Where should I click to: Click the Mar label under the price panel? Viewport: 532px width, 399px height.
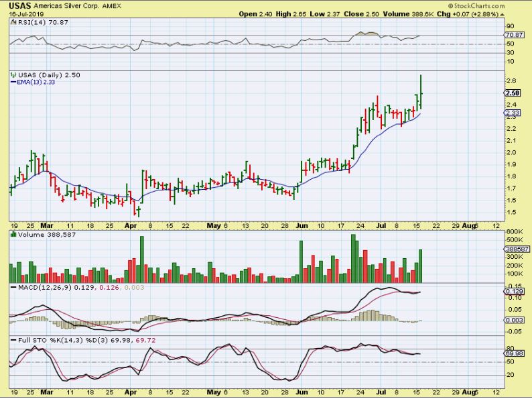coord(46,225)
